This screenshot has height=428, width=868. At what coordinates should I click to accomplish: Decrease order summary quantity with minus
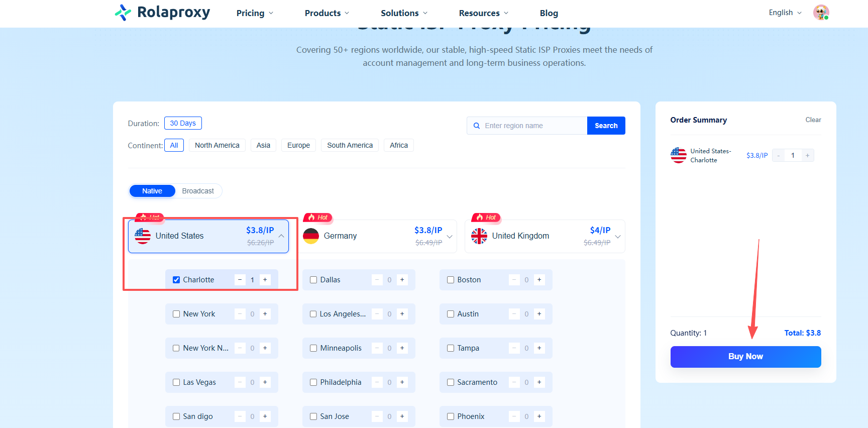(x=779, y=155)
